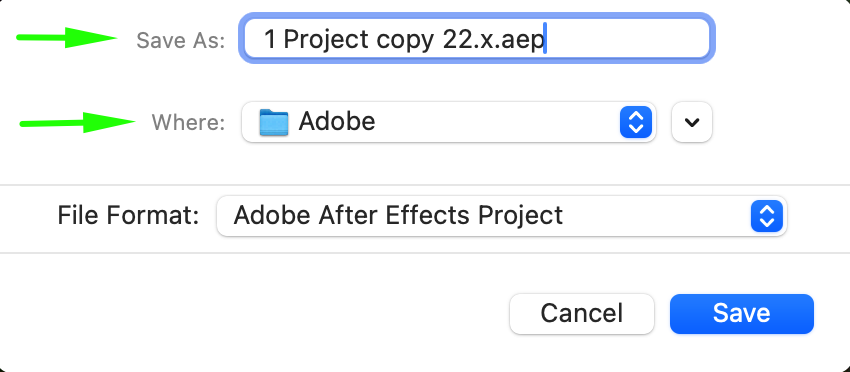Screen dimensions: 850x372
Task: Open the File Format dropdown
Action: [x=501, y=216]
